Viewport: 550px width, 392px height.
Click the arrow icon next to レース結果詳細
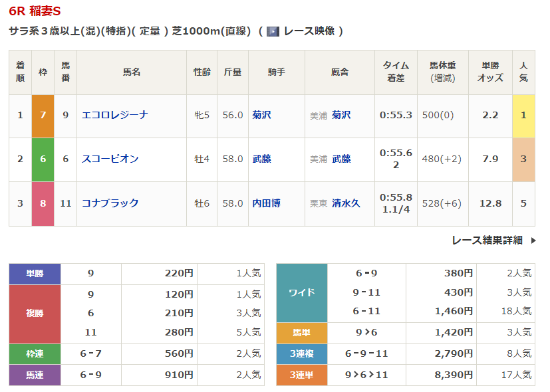pyautogui.click(x=533, y=241)
